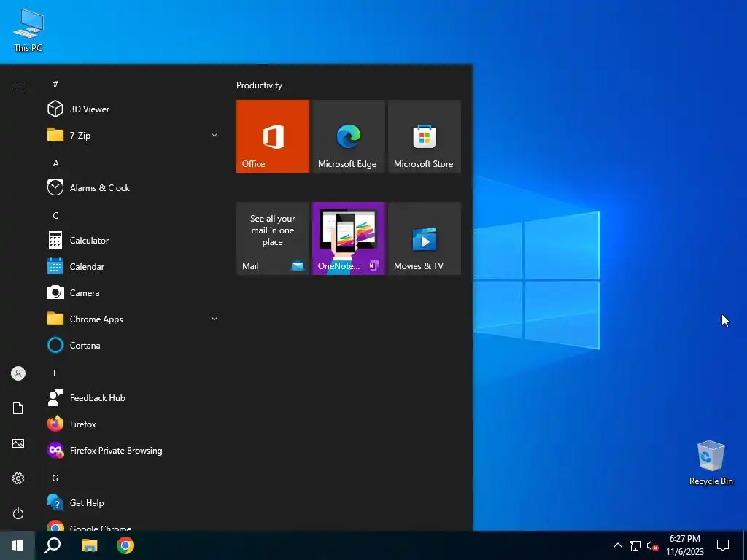Expand the Chrome Apps chevron

pyautogui.click(x=214, y=319)
